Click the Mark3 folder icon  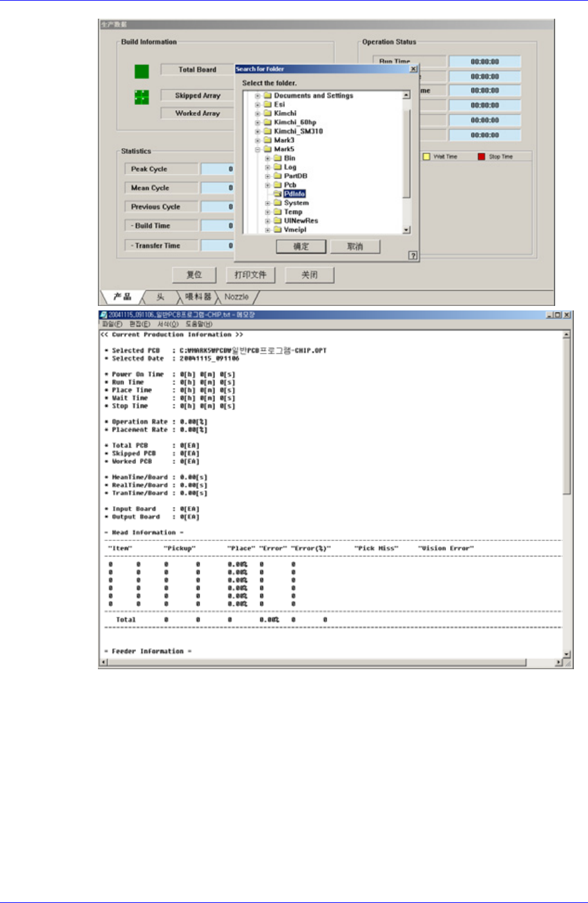pyautogui.click(x=267, y=140)
